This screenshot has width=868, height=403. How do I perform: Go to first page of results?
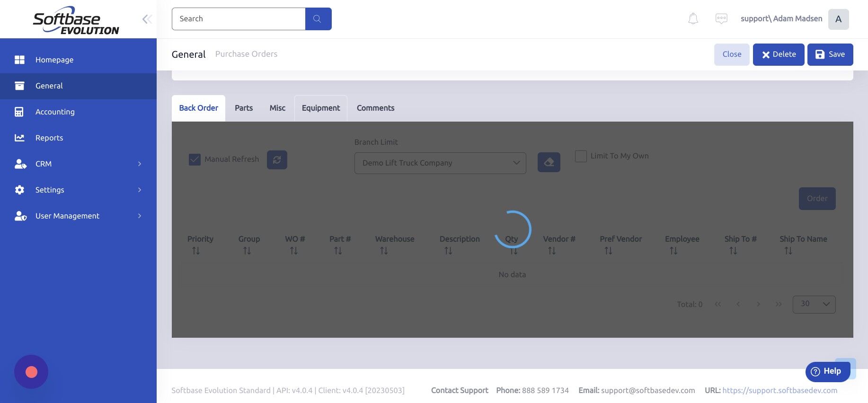(718, 304)
